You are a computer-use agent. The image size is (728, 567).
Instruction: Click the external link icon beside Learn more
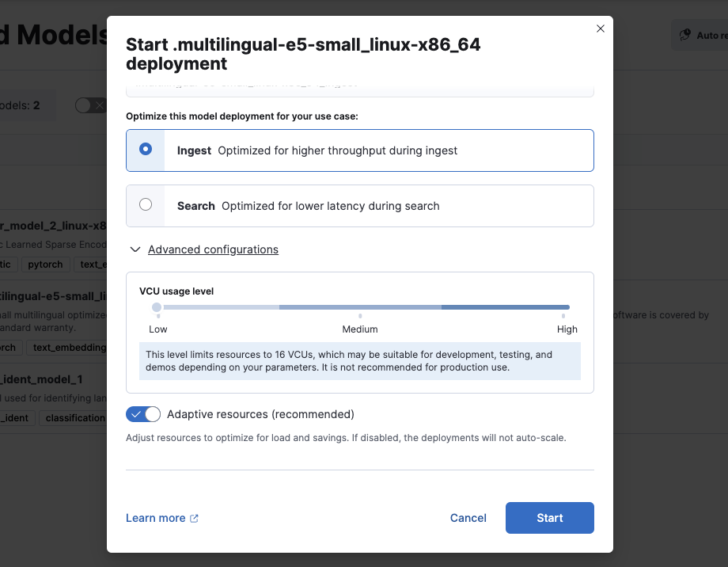click(x=192, y=517)
